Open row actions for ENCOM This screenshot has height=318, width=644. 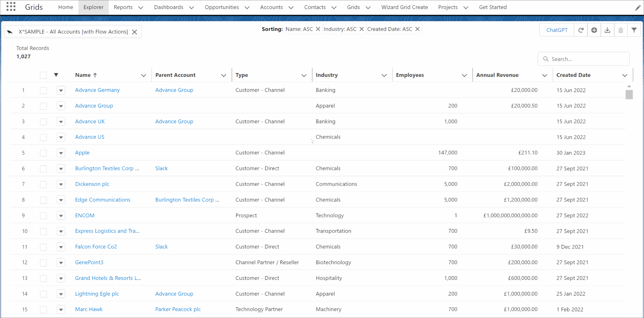coord(61,216)
